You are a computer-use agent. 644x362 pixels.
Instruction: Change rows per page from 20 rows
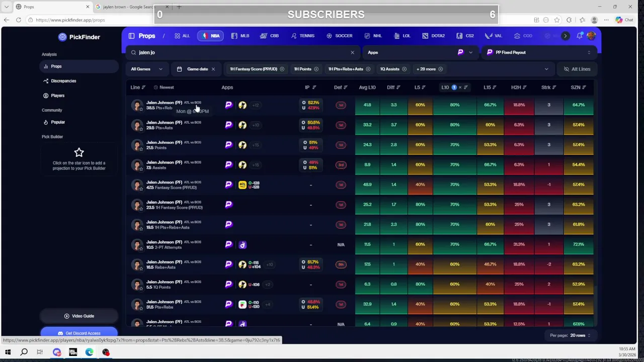pos(580,335)
